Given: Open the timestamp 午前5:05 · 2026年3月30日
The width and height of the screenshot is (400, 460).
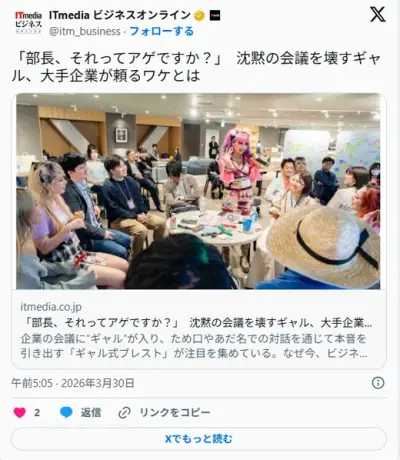Looking at the screenshot, I should point(73,383).
